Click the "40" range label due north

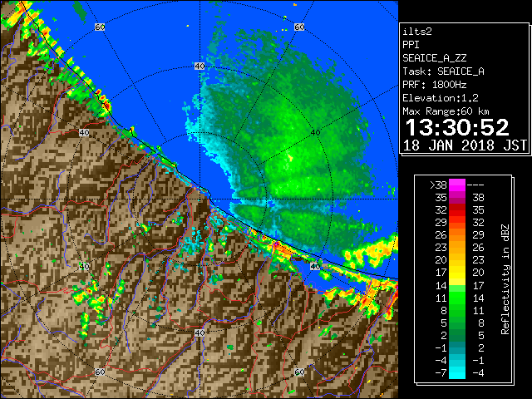point(199,66)
